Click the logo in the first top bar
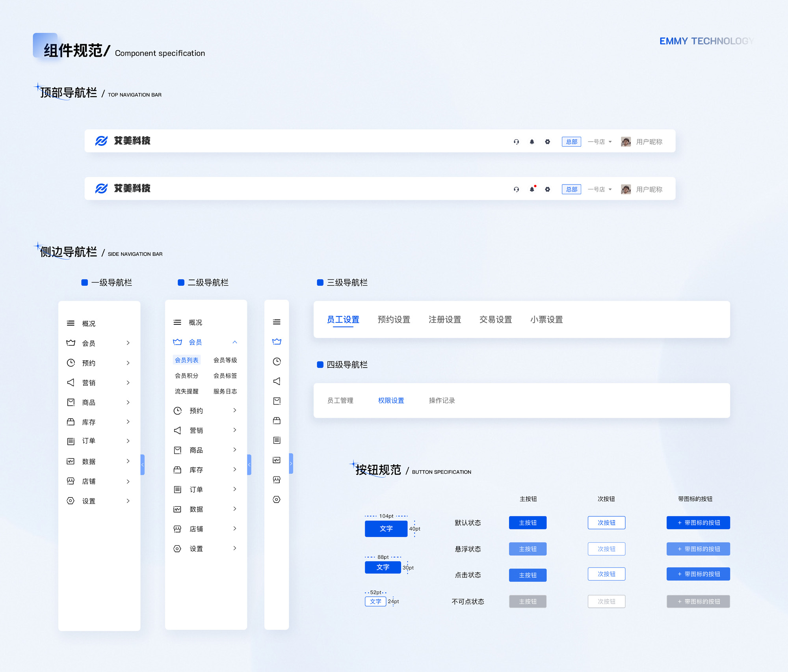 tap(123, 141)
